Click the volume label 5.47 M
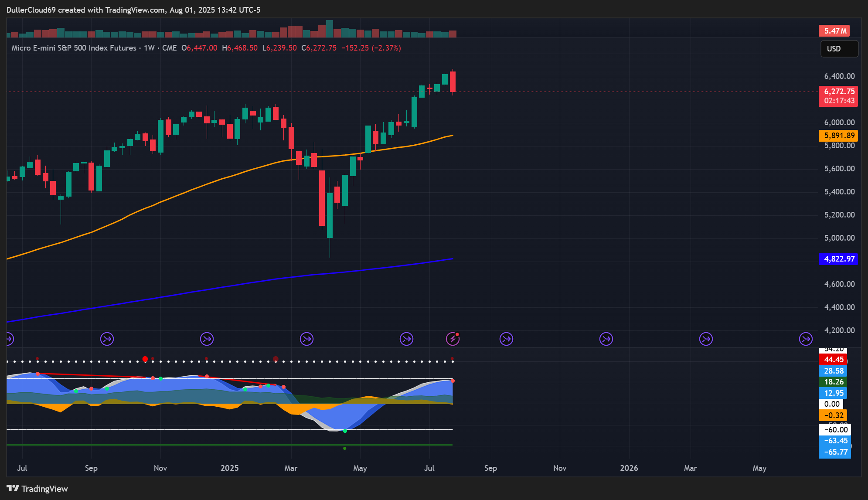Viewport: 868px width, 500px height. tap(835, 31)
